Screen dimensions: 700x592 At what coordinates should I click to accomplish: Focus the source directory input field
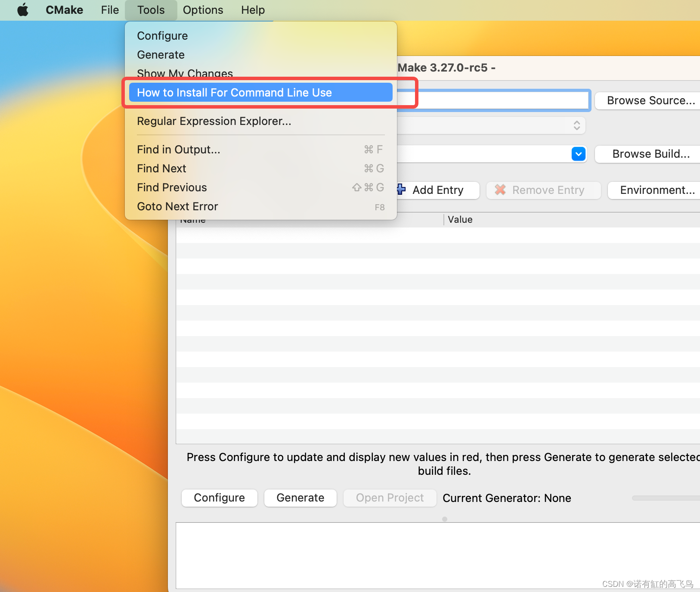click(x=493, y=100)
